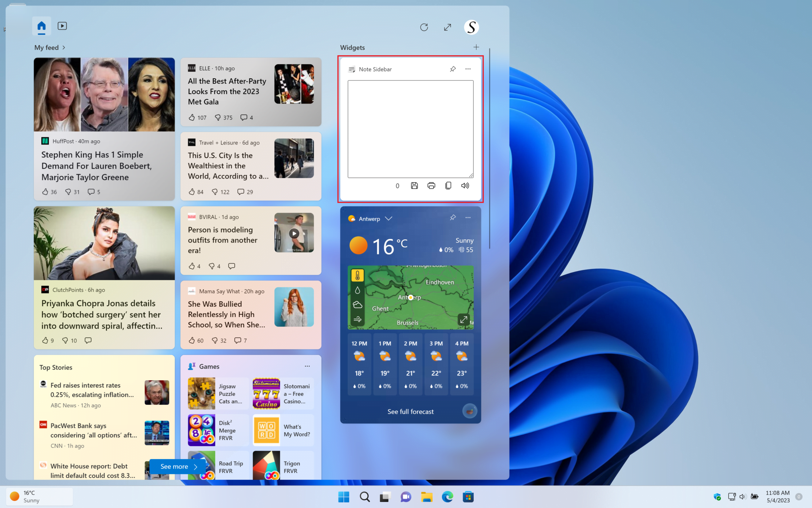The height and width of the screenshot is (508, 812).
Task: Read the note aloud with the speaker icon
Action: tap(465, 185)
